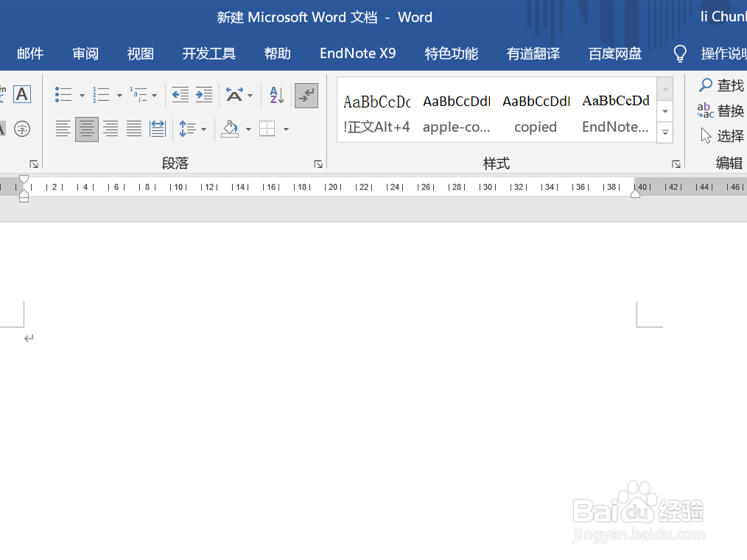
Task: Open the 百度网盘 tab
Action: (x=615, y=53)
